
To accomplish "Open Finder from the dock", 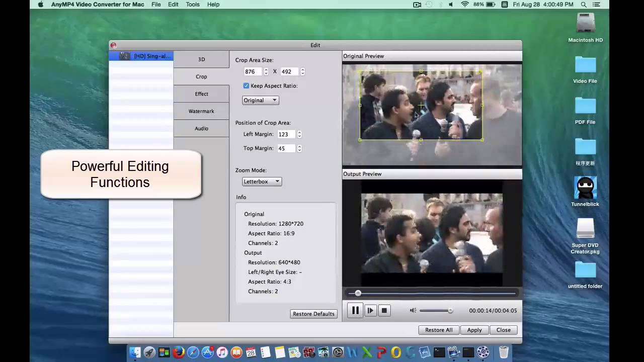I will 135,352.
